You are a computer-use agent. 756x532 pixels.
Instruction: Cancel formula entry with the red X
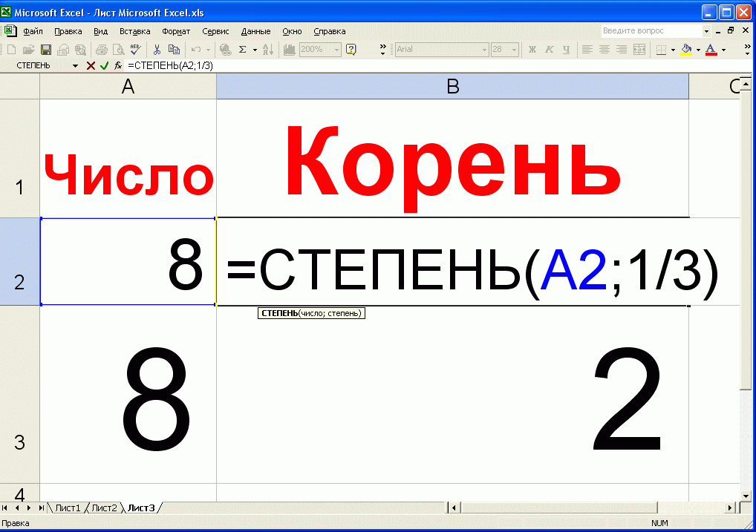[x=91, y=65]
